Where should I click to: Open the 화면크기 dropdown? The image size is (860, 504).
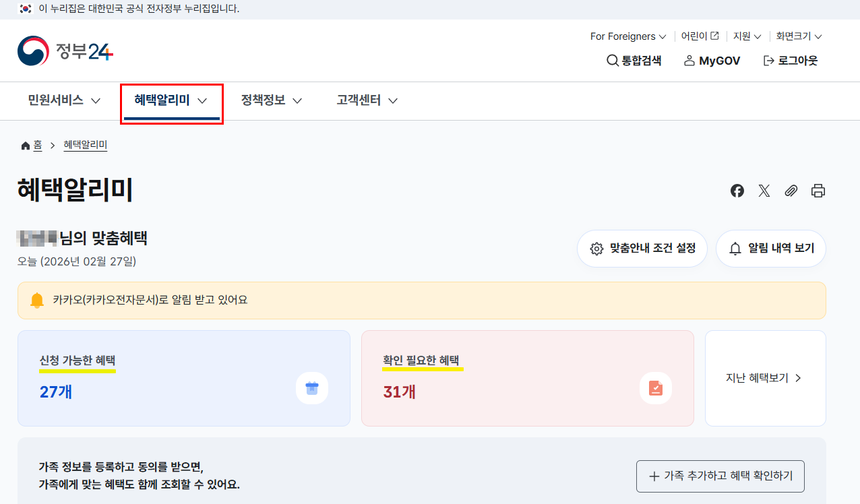[x=798, y=36]
